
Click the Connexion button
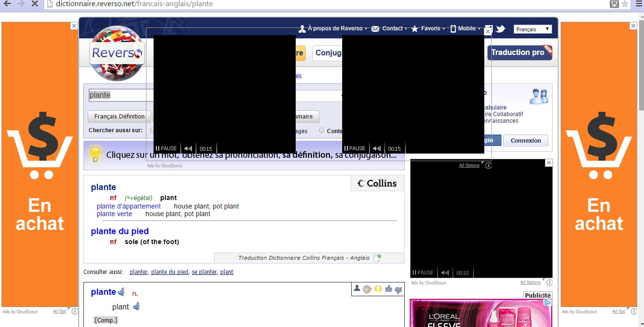click(x=526, y=141)
